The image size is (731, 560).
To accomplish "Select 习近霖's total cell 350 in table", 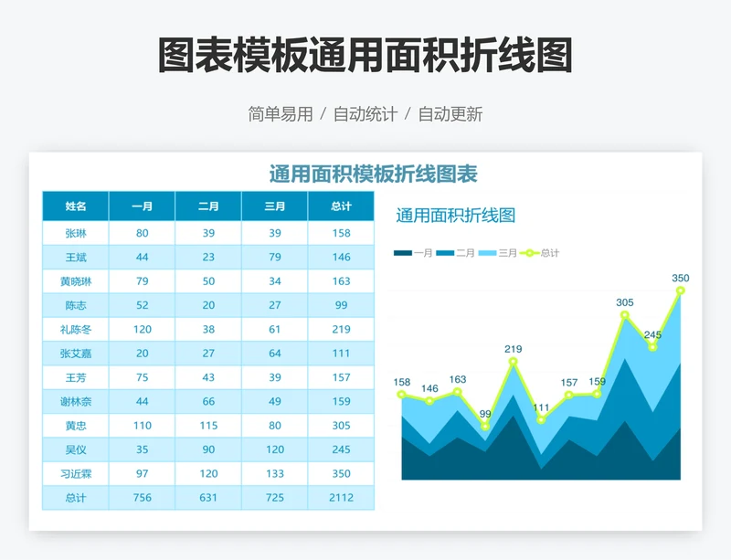I will (341, 474).
